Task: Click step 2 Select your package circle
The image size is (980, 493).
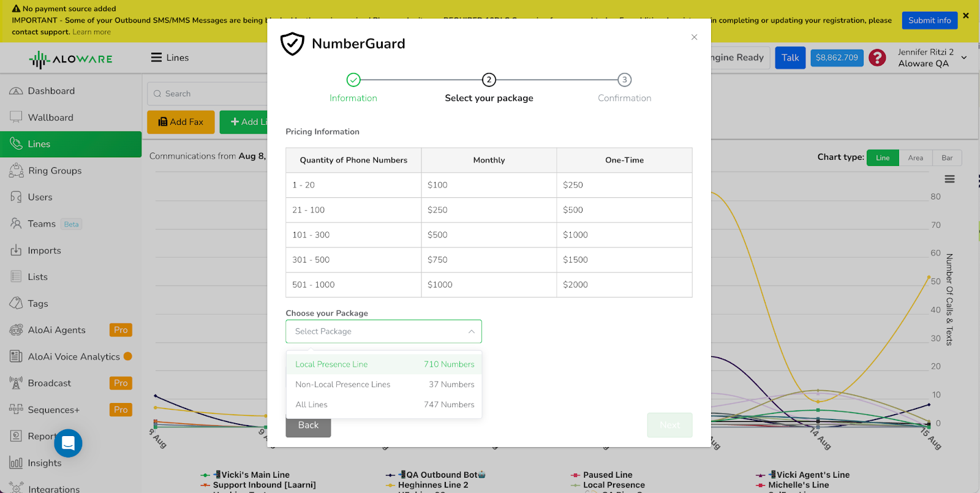Action: 489,80
